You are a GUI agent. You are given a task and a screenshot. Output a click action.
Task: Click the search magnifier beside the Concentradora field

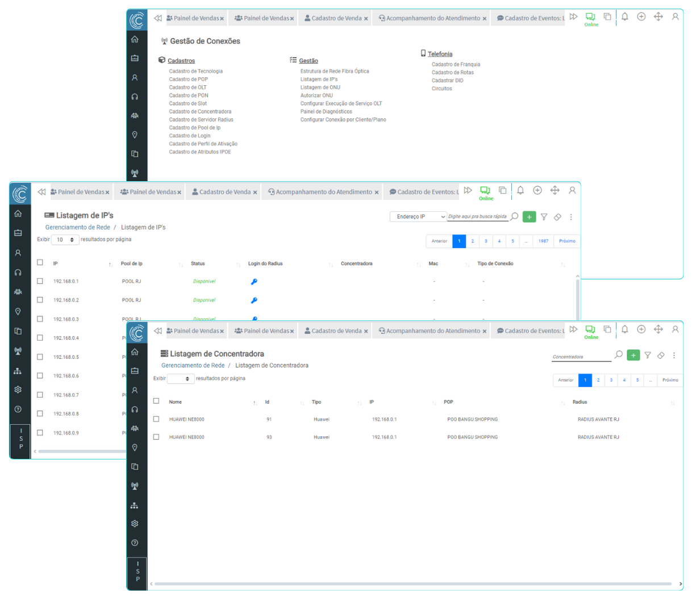[x=618, y=355]
